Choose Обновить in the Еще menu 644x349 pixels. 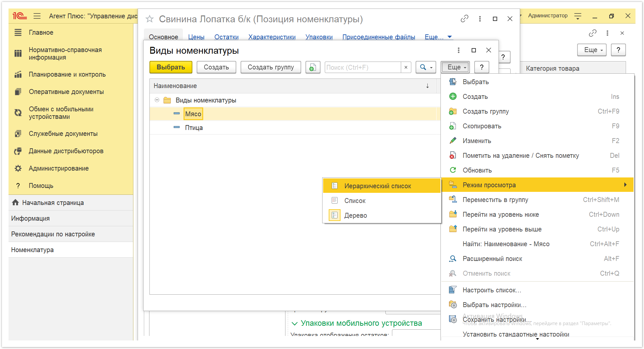coord(537,170)
